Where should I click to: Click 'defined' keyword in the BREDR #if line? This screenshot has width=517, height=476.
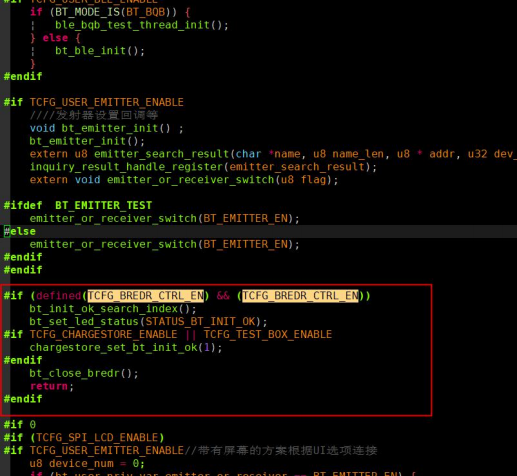pos(59,296)
